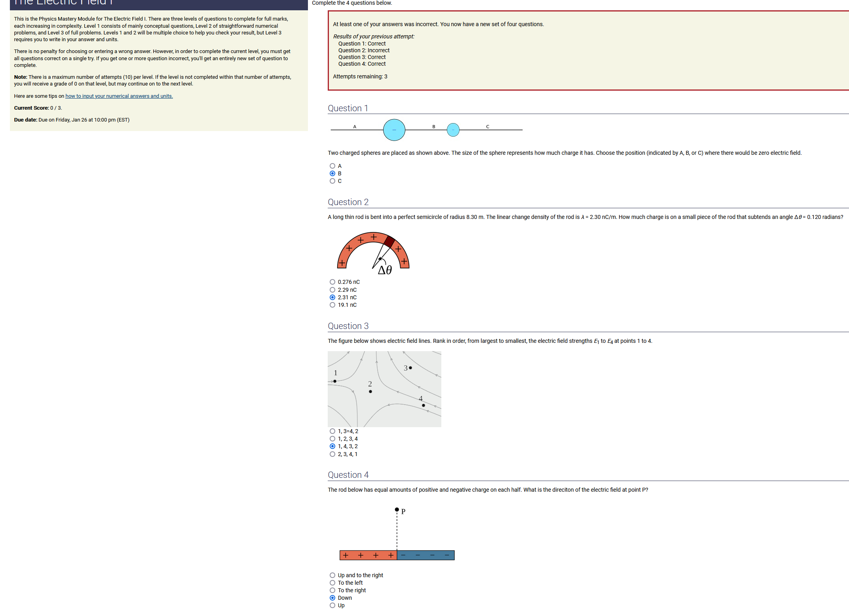Screen dimensions: 849x616
Task: Select answer C for Question 1
Action: point(332,181)
